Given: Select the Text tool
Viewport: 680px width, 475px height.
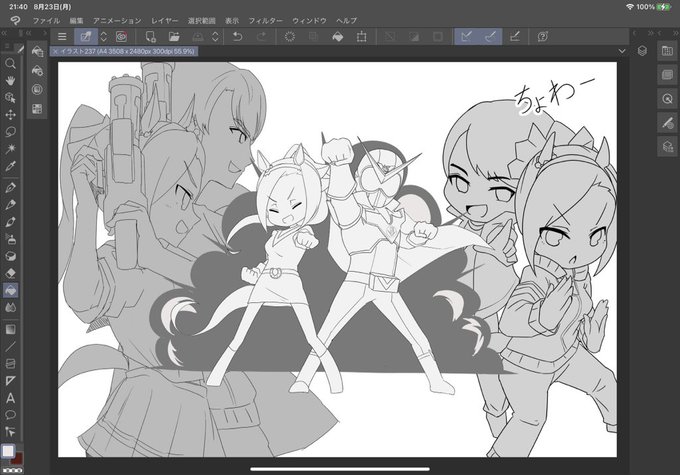Looking at the screenshot, I should tap(10, 398).
